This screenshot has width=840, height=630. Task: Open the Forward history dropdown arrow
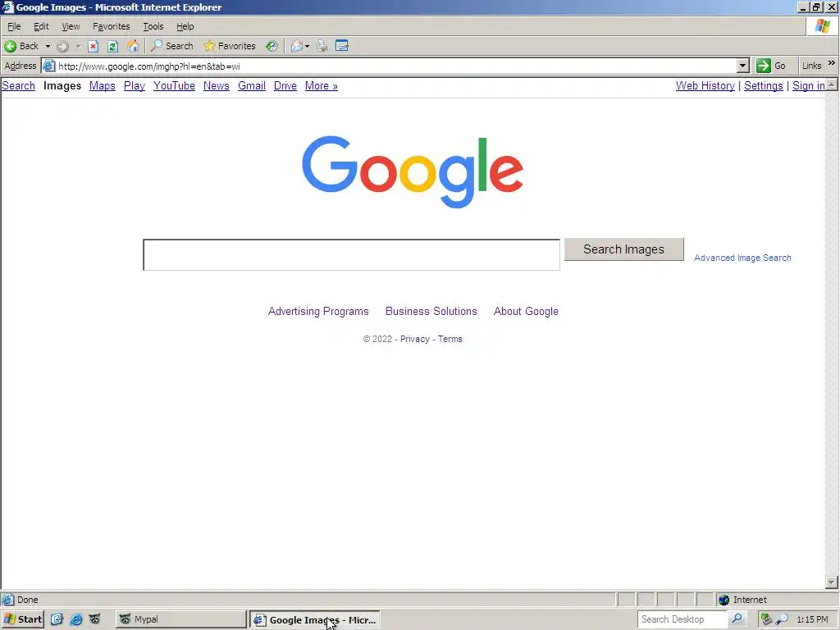pos(78,46)
